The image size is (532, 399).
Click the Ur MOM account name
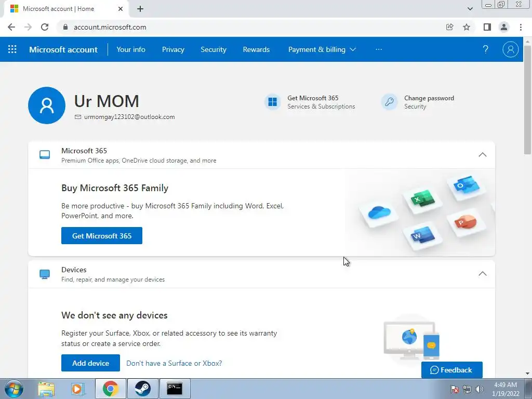pos(107,101)
